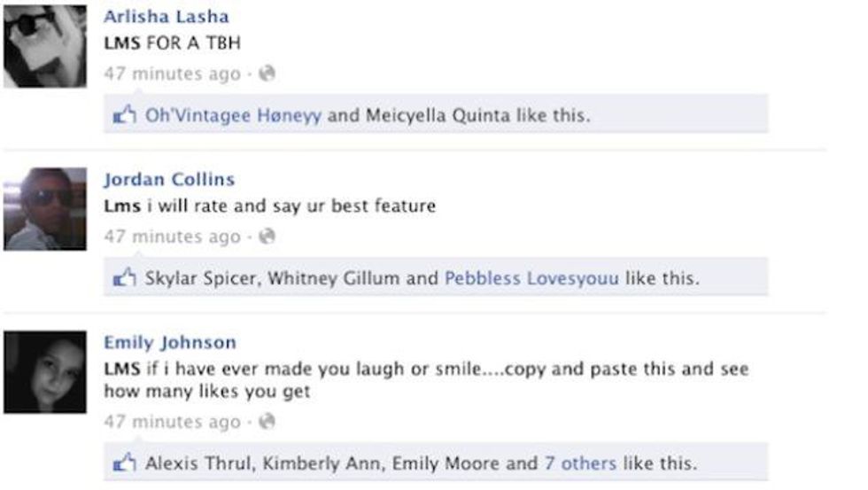Open Emily Johnson's profile picture
The image size is (868, 490).
(45, 372)
